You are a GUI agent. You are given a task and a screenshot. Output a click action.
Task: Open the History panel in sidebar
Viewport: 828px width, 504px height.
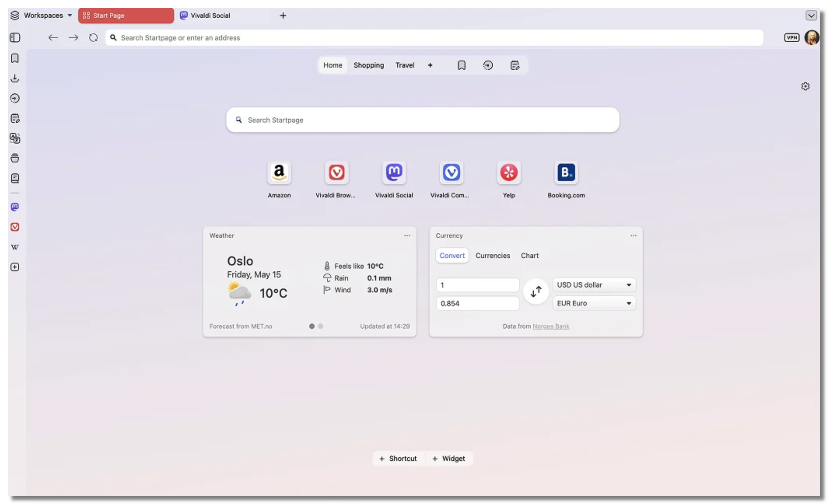(x=15, y=98)
